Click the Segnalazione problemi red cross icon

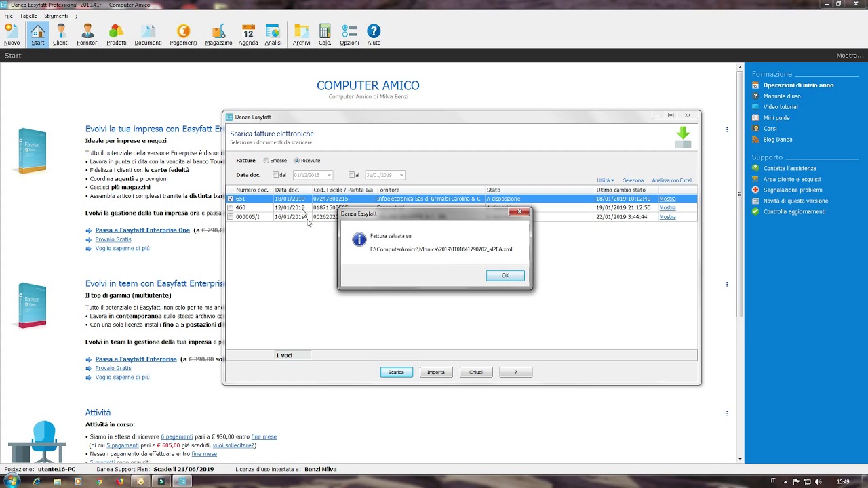[756, 190]
